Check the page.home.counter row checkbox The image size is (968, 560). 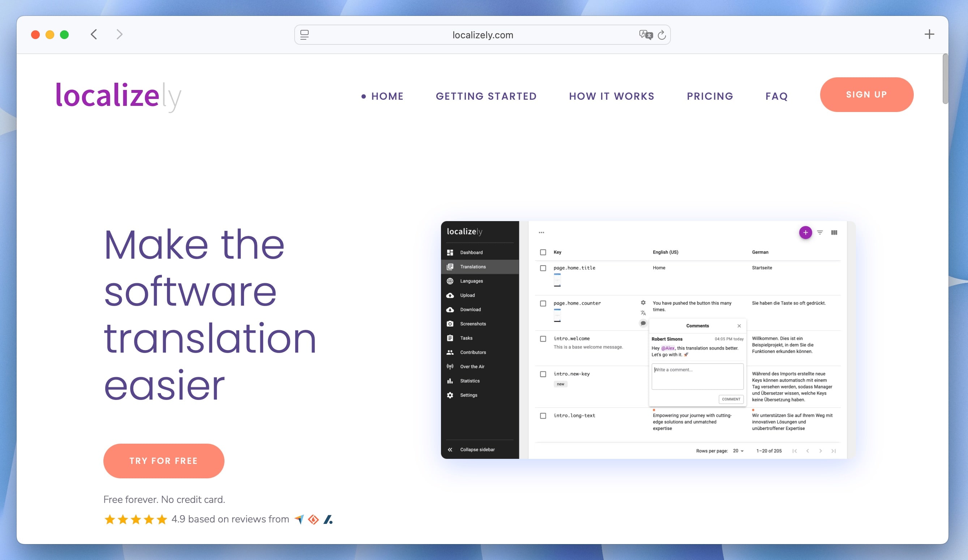click(543, 303)
